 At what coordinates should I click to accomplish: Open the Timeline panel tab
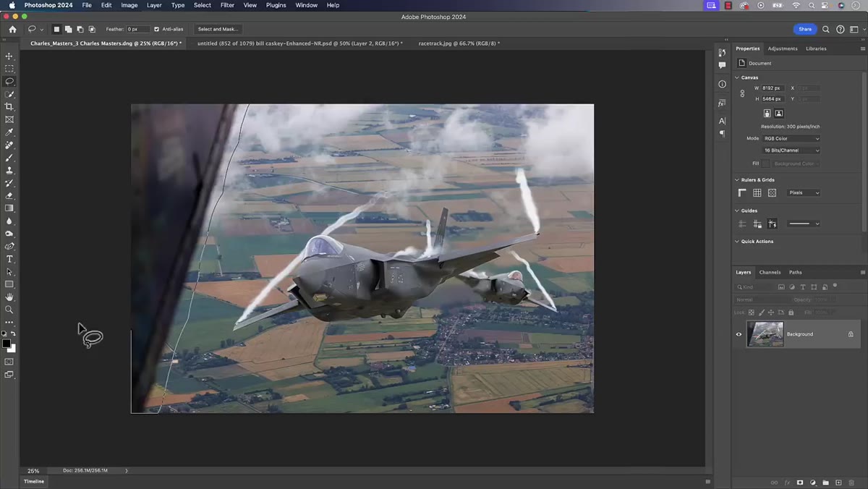(x=34, y=481)
